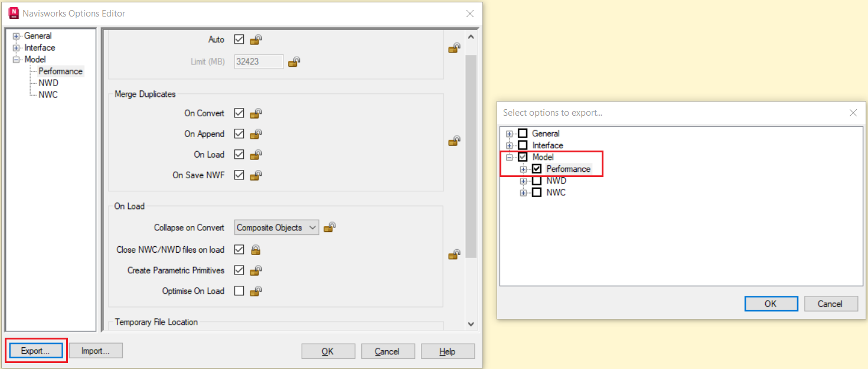Click the Merge Duplicates group lock icon
The height and width of the screenshot is (369, 868).
point(454,141)
